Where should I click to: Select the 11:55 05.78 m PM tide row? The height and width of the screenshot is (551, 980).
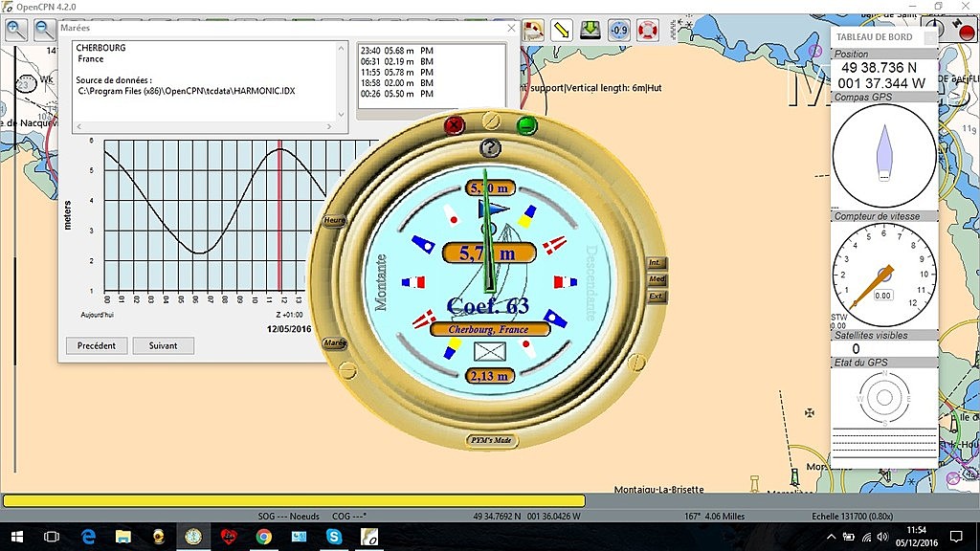(397, 72)
